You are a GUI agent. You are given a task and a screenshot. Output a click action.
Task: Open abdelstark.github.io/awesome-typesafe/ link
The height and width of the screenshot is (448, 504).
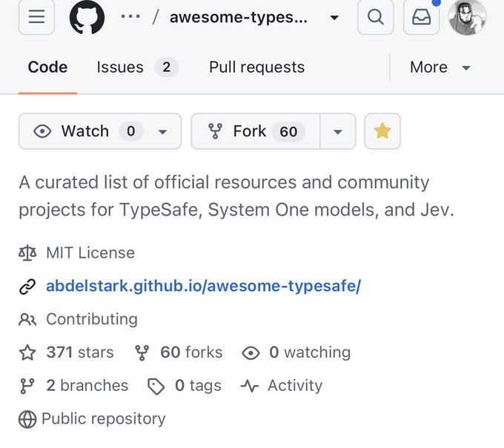(204, 286)
